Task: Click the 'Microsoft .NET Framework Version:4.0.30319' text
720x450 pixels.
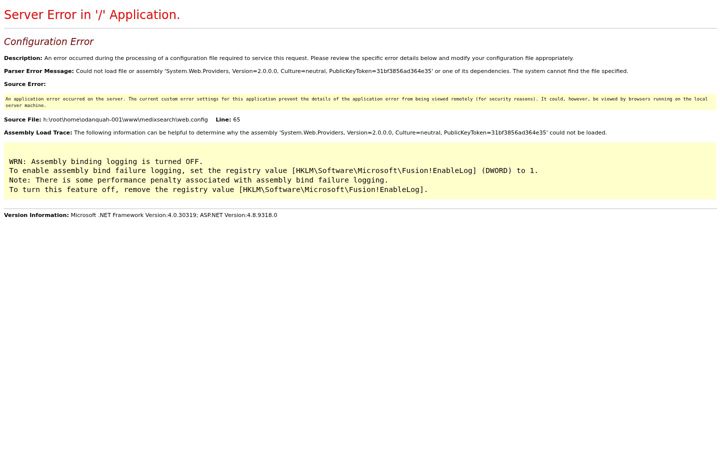Action: click(134, 215)
